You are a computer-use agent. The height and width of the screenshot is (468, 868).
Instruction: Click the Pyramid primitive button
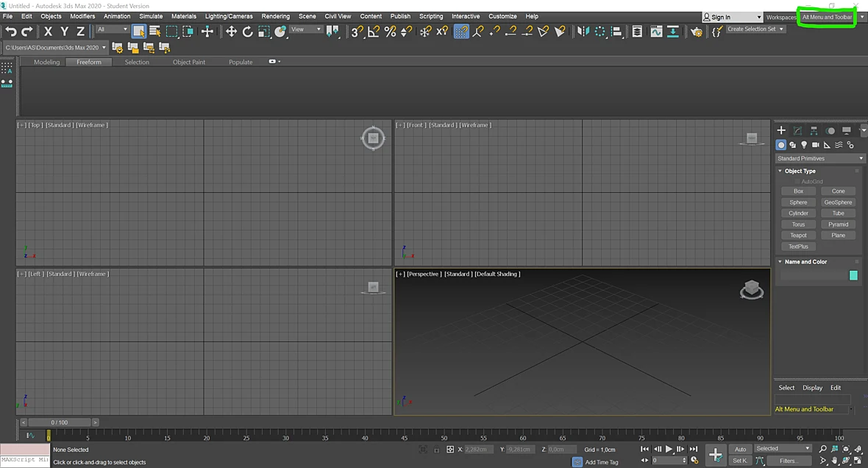(838, 224)
